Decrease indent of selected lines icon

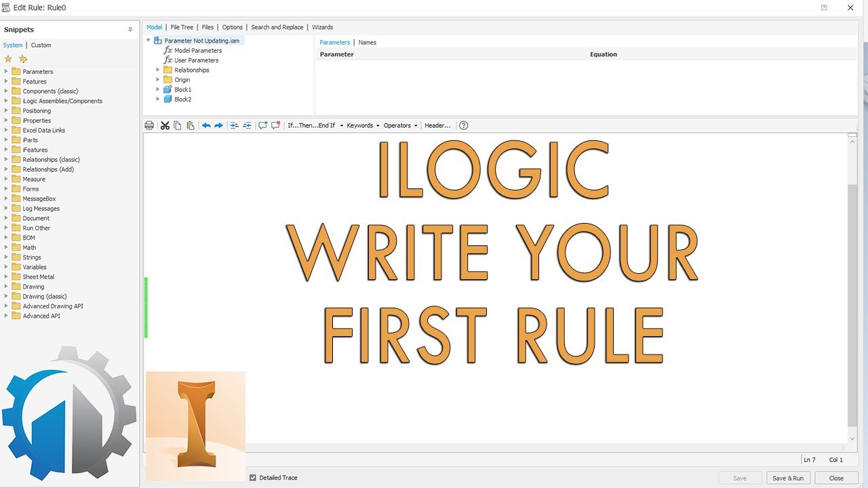pos(247,125)
